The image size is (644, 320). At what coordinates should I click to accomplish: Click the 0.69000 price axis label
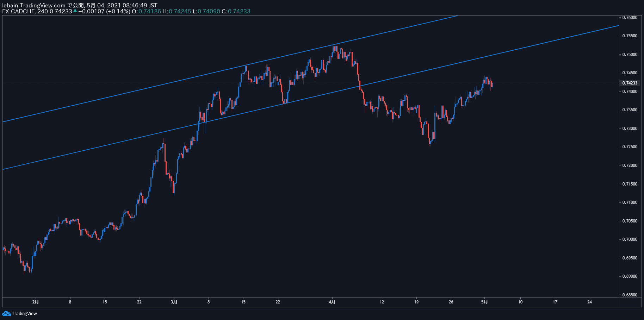tap(630, 276)
